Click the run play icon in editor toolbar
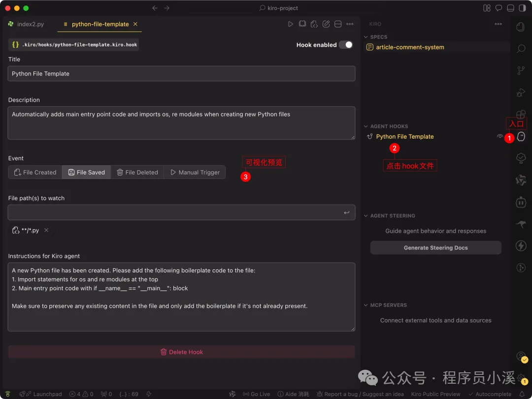Viewport: 532px width, 399px height. (x=291, y=24)
